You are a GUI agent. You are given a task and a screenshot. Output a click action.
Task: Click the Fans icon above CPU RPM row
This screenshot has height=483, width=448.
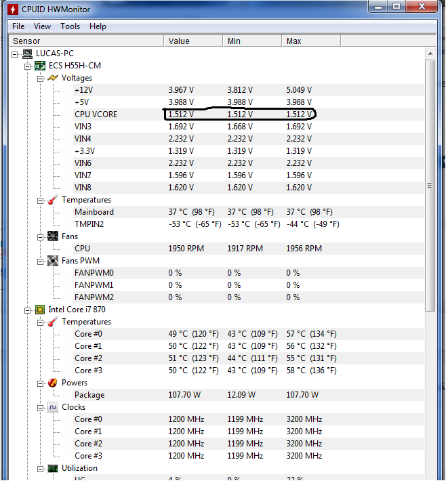coord(53,236)
